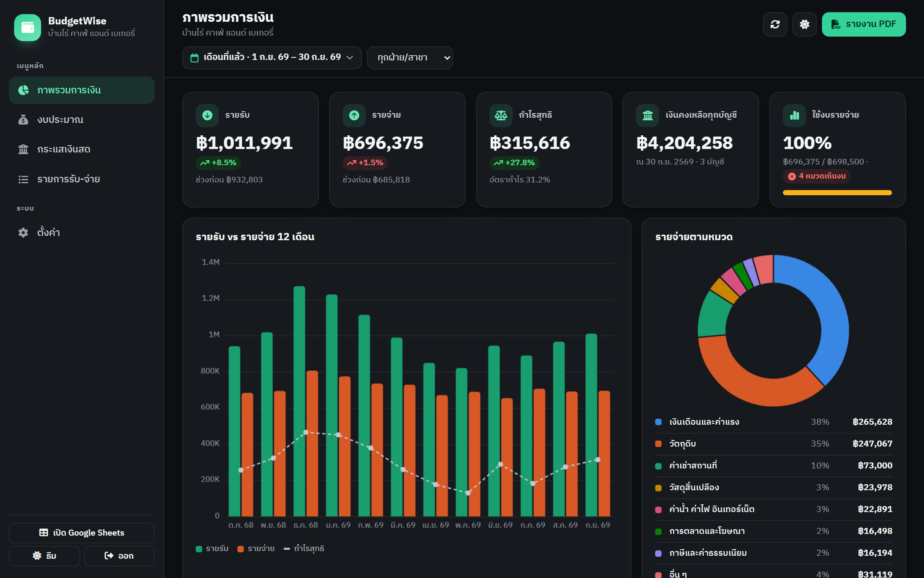Image resolution: width=924 pixels, height=578 pixels.
Task: Toggle กำไรสุทธิ line in chart legend
Action: point(304,548)
